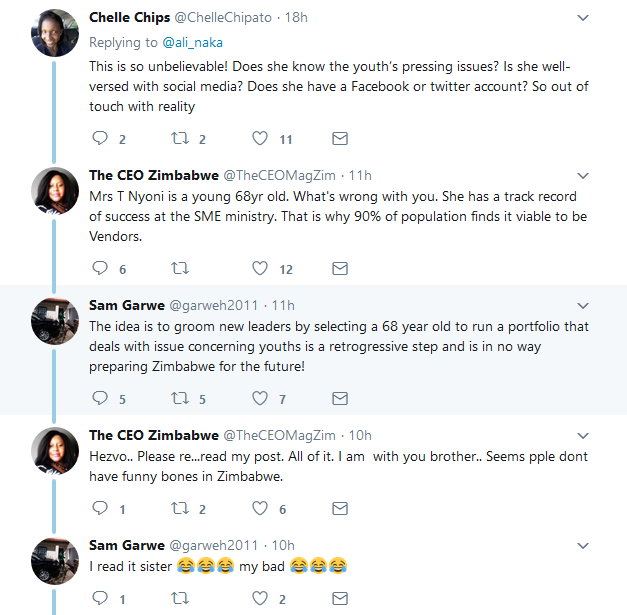Image resolution: width=627 pixels, height=615 pixels.
Task: Share Sam Garwe's highlighted tweet by message
Action: click(x=340, y=398)
